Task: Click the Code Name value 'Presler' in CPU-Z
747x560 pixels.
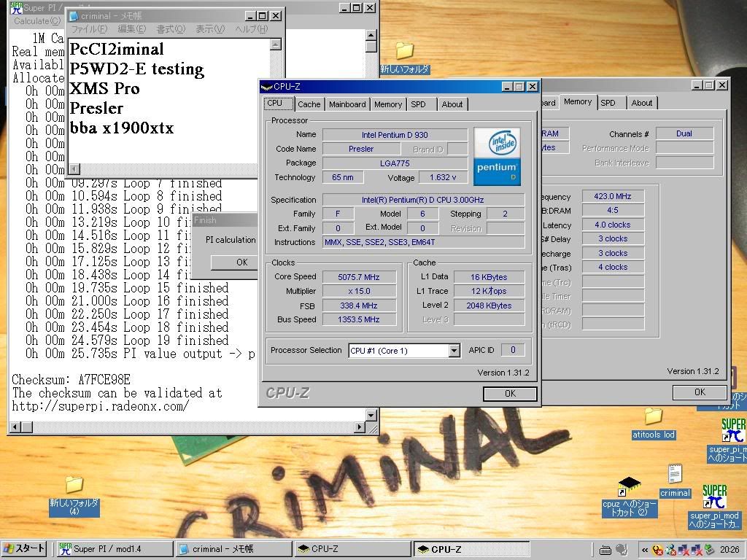Action: 361,149
